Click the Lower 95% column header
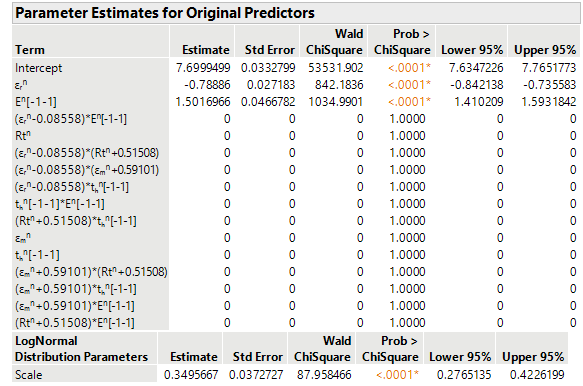 472,49
